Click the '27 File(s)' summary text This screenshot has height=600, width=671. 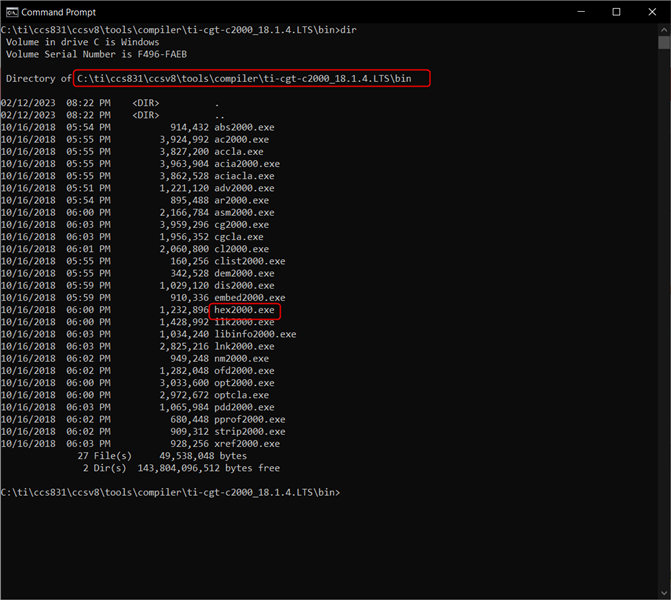(105, 456)
